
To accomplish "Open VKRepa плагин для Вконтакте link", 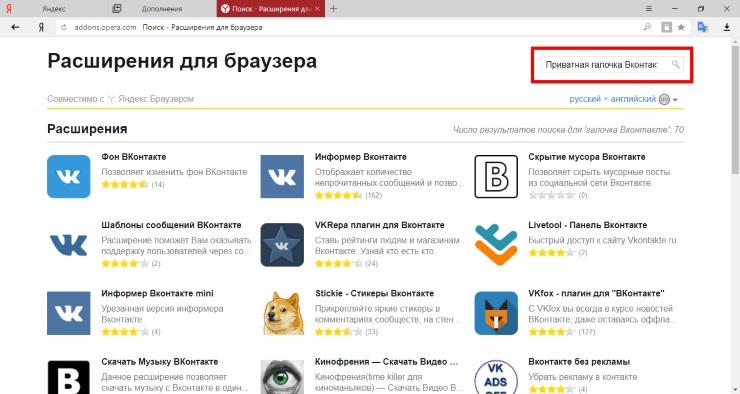I will (379, 225).
